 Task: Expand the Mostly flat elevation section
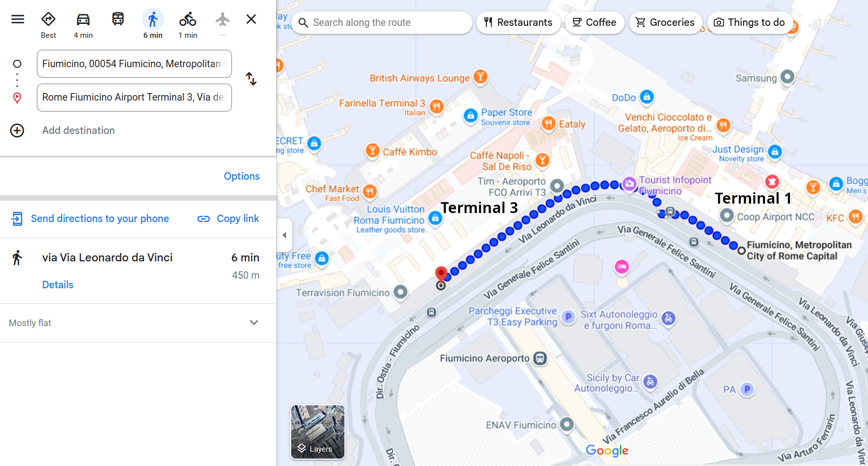coord(254,323)
